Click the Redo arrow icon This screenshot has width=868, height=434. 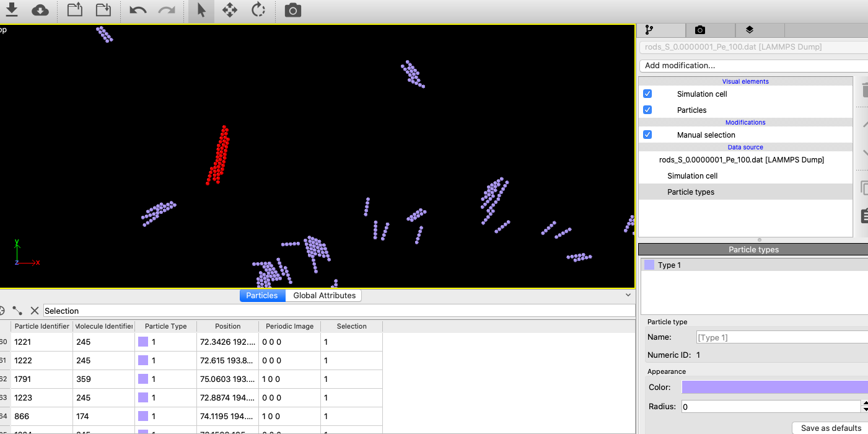pyautogui.click(x=166, y=10)
